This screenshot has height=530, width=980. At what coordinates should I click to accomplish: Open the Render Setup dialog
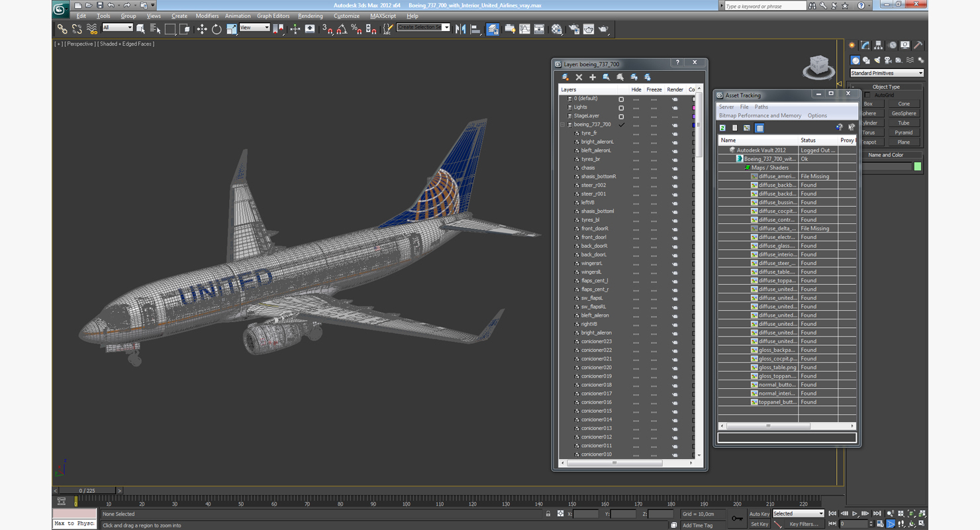click(x=573, y=28)
